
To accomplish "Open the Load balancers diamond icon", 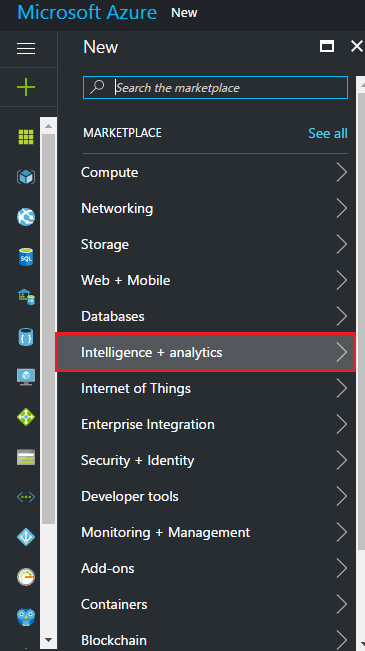I will (26, 417).
